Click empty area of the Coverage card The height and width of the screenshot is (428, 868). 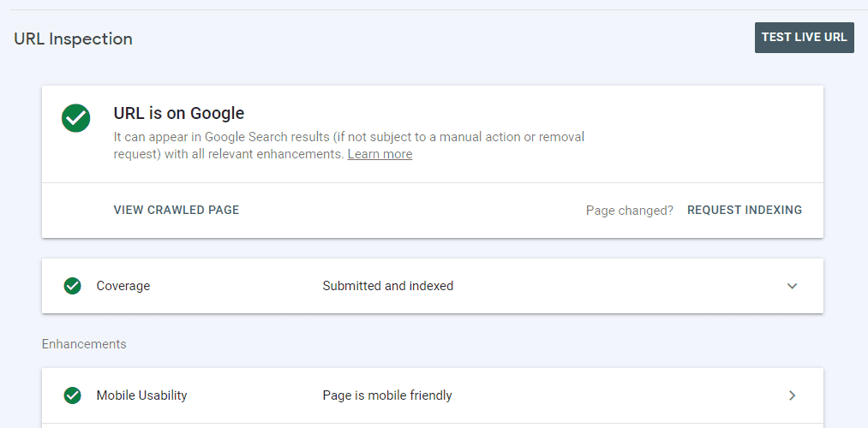click(609, 286)
